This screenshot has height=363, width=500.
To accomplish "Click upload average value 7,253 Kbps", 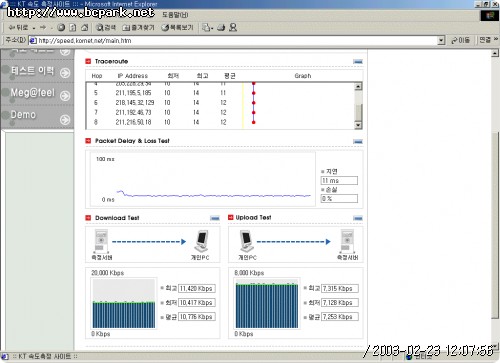I will (x=340, y=317).
